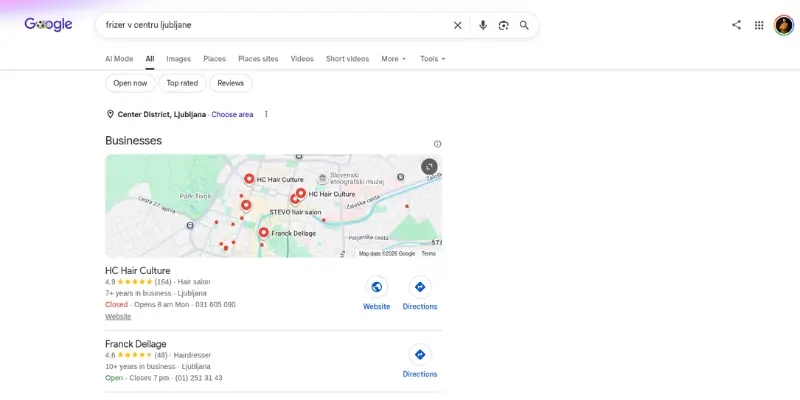Select the All tab
This screenshot has width=800, height=400.
(149, 59)
